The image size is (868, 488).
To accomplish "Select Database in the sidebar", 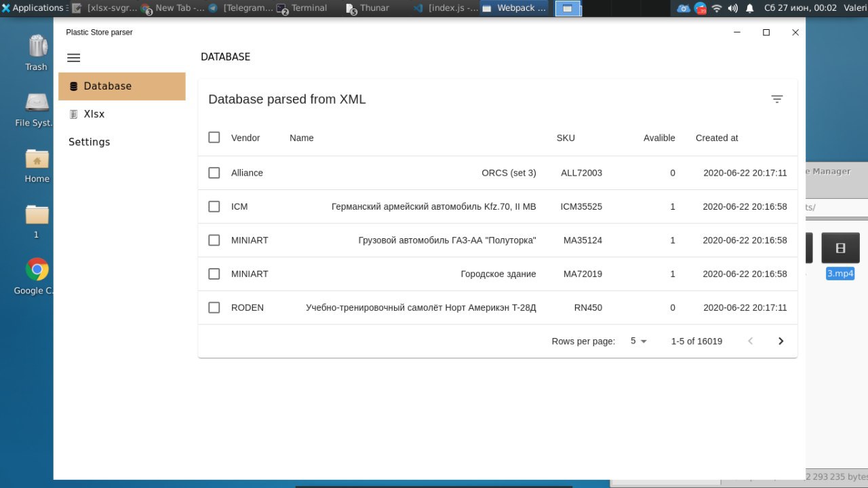I will click(122, 86).
